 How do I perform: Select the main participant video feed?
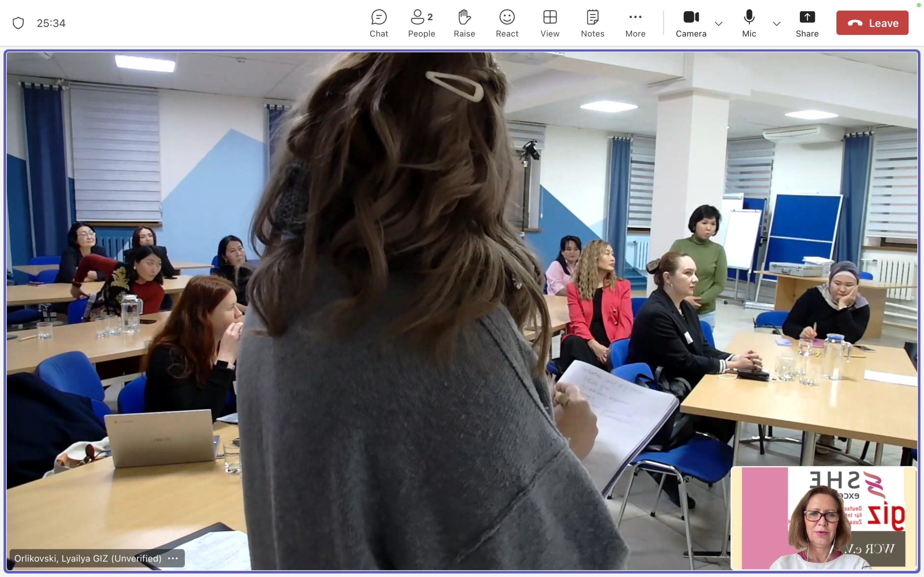(382, 267)
